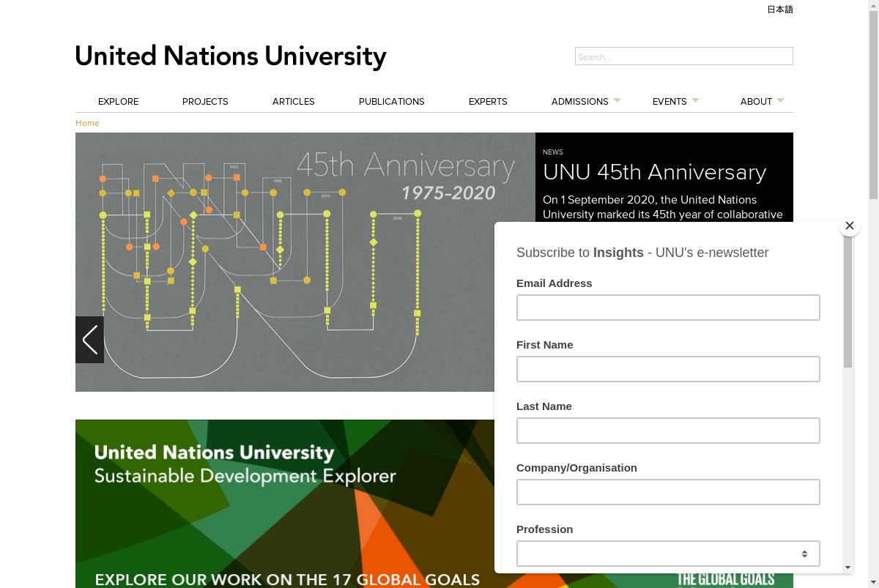879x588 pixels.
Task: Click the NEWS label on the slide
Action: pos(553,152)
